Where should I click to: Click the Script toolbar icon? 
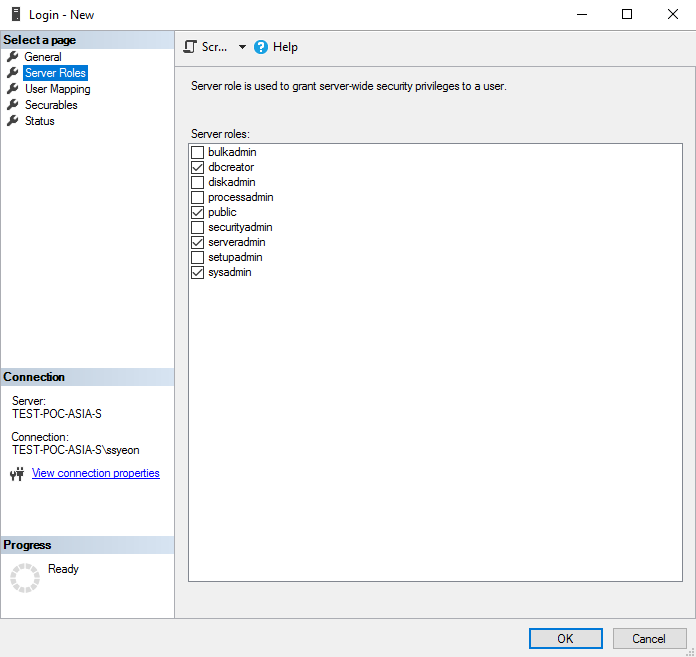[x=190, y=47]
